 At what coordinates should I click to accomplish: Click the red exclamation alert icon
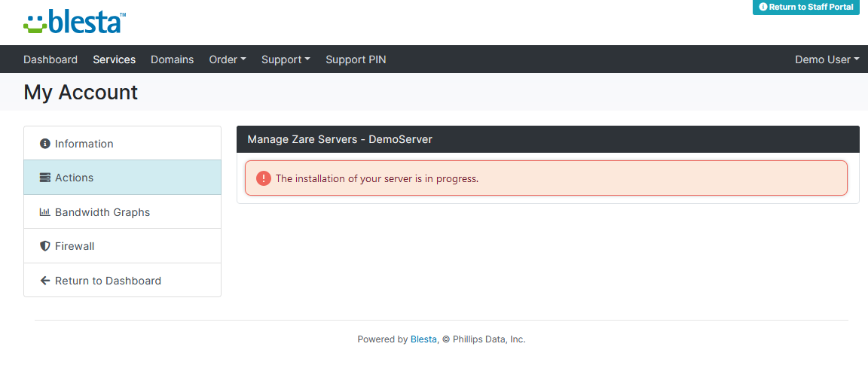click(264, 178)
